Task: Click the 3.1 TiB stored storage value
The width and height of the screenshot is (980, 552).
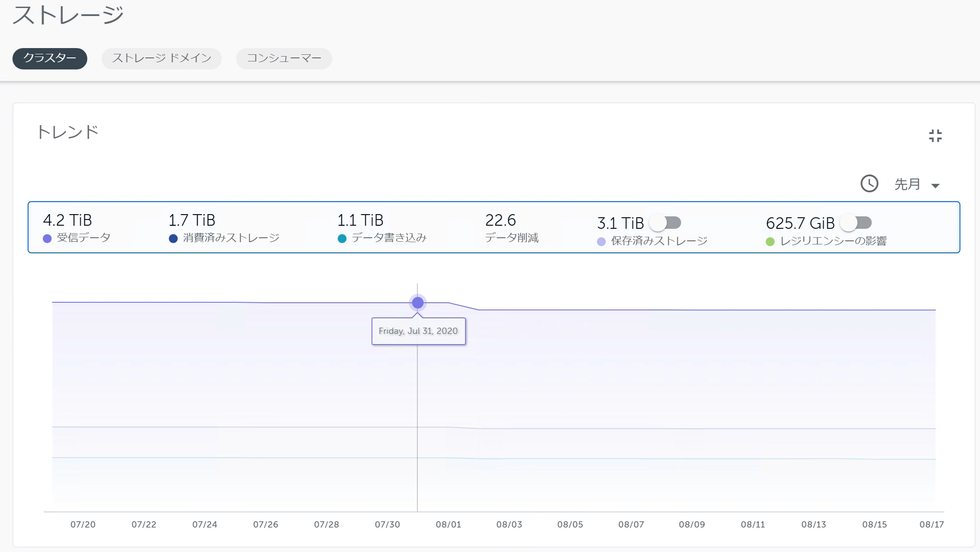Action: [621, 223]
